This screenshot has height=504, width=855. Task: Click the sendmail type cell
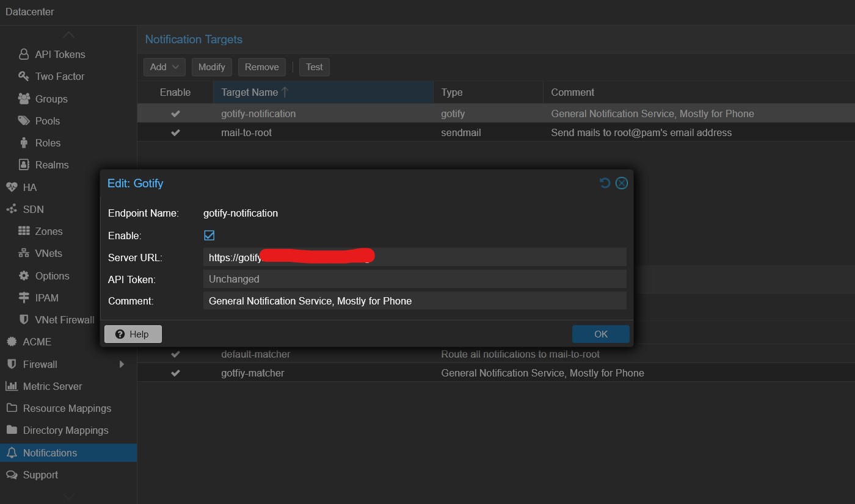pyautogui.click(x=461, y=132)
